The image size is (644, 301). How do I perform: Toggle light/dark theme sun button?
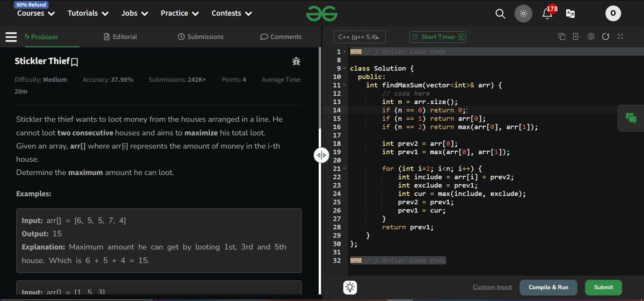(523, 13)
